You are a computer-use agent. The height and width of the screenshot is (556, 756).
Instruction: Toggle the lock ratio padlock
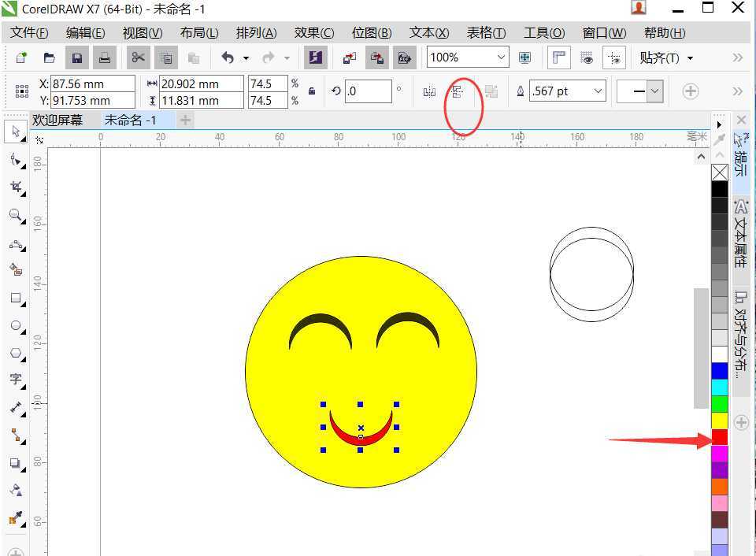pyautogui.click(x=312, y=91)
